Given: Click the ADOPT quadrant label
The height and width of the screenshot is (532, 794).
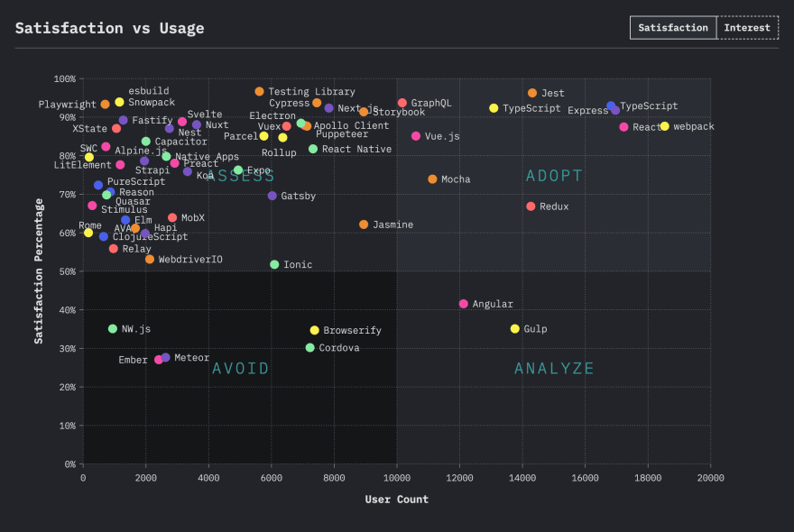Looking at the screenshot, I should [554, 176].
